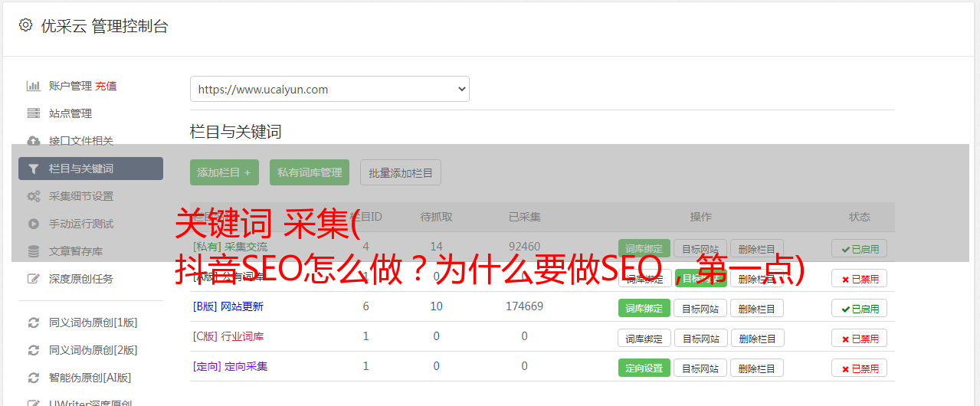Open the [私有] 采集交流 column link
The image size is (980, 406).
(230, 247)
